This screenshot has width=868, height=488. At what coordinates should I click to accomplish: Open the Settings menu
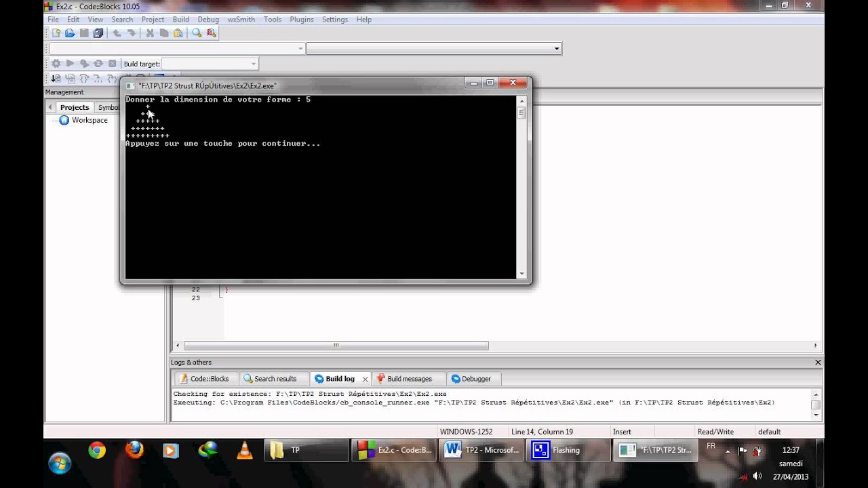coord(335,20)
